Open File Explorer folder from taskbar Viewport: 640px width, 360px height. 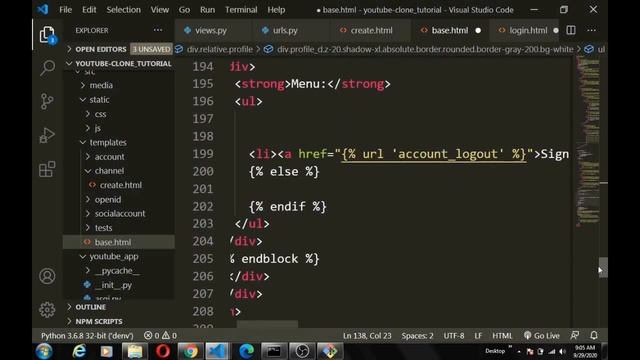[x=134, y=351]
